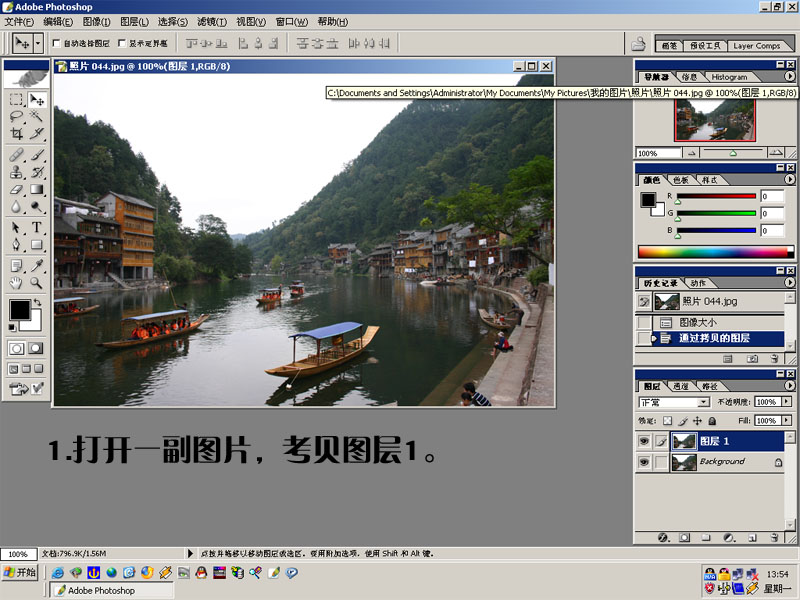Select the Crop tool
The height and width of the screenshot is (600, 800).
coord(17,133)
